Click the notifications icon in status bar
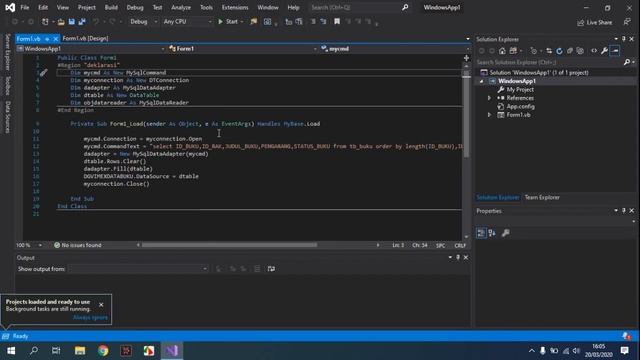This screenshot has width=640, height=360. (x=626, y=336)
